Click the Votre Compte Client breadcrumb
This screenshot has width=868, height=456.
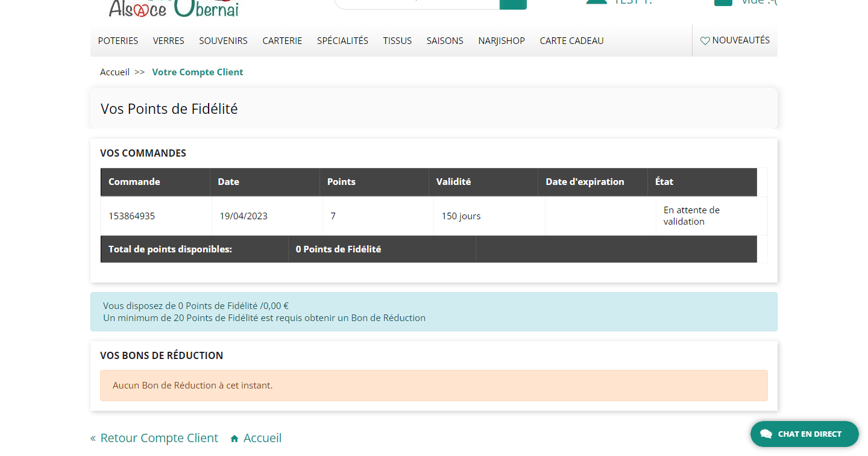[x=198, y=72]
